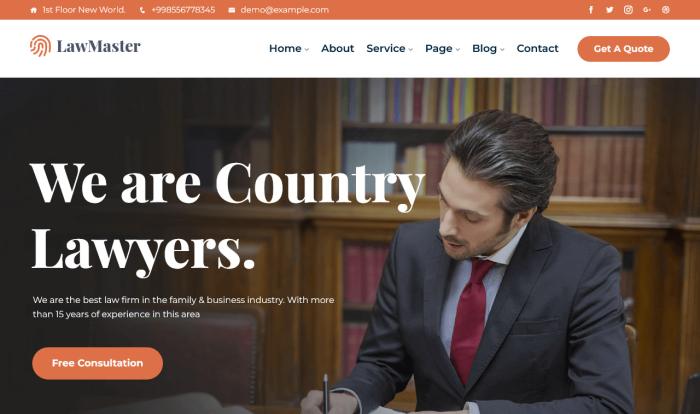Expand the Home menu dropdown

(289, 48)
